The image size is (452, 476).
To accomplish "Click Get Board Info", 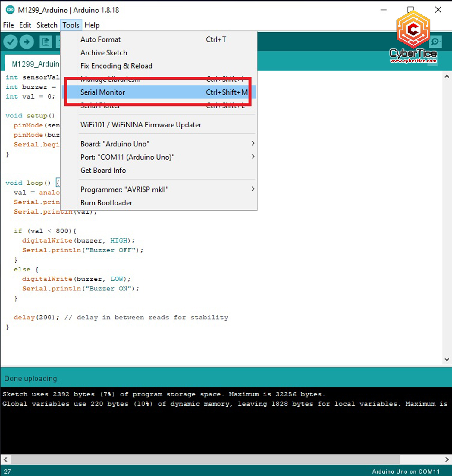I will pyautogui.click(x=103, y=170).
